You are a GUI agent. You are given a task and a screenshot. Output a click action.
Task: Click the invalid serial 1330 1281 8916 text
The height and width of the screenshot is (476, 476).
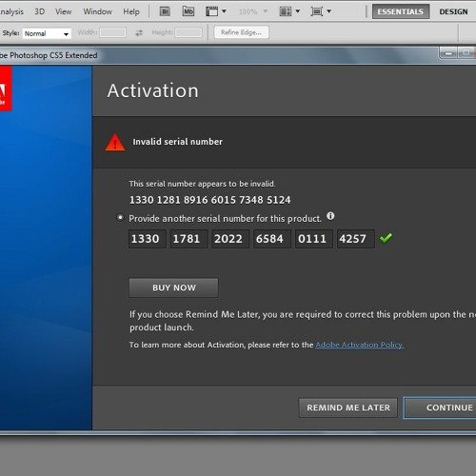tap(209, 200)
